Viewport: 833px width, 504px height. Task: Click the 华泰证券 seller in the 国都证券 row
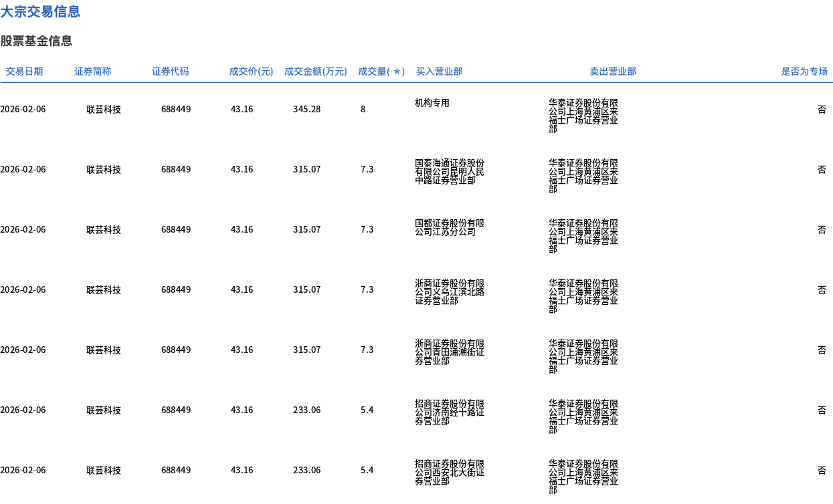[x=583, y=236]
